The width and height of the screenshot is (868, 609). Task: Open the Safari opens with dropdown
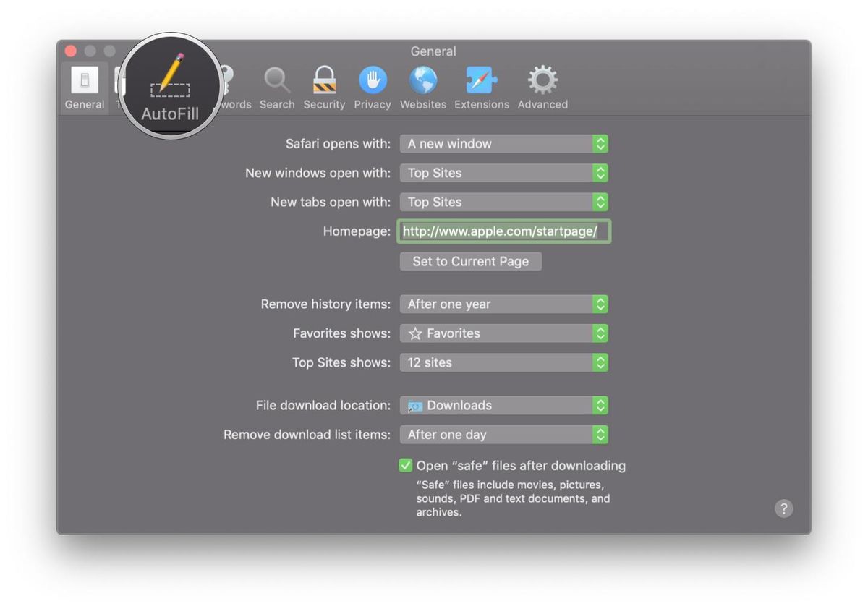(503, 143)
